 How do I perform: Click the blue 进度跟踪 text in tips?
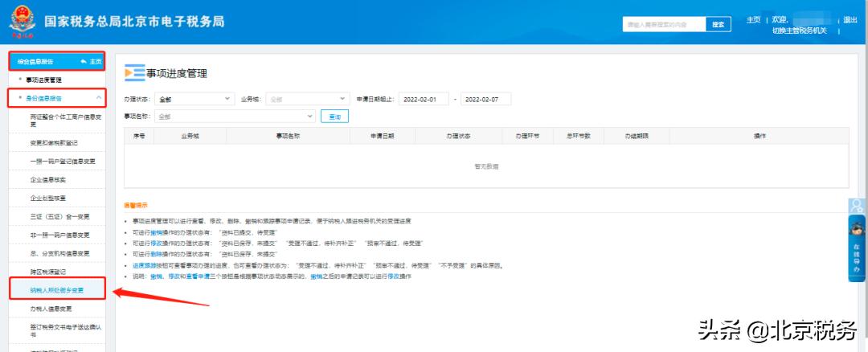144,266
